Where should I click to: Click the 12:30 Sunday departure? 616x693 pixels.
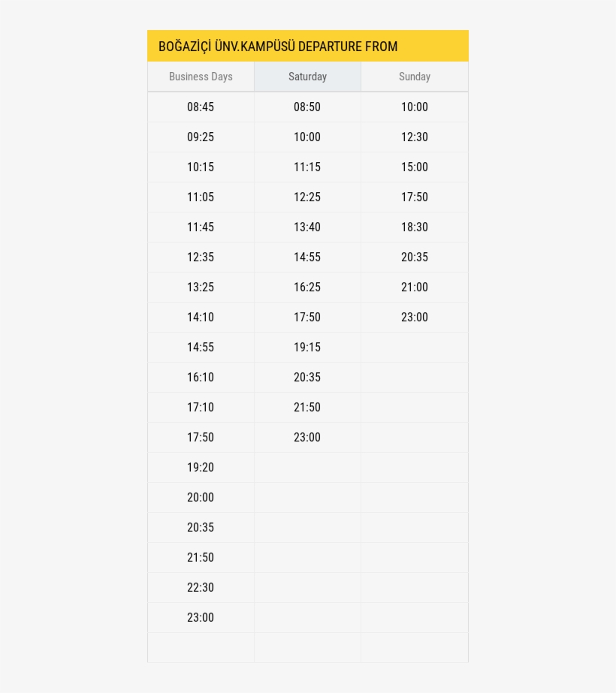415,137
